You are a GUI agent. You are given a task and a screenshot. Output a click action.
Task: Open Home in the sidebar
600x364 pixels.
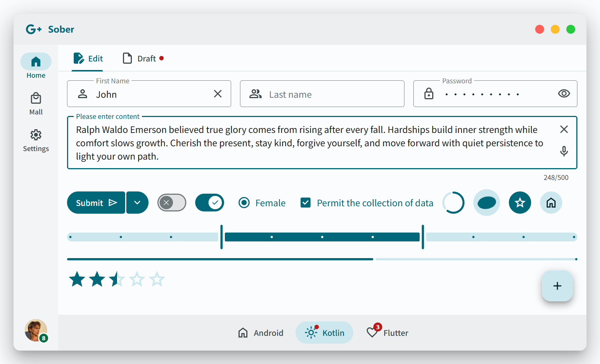point(36,66)
